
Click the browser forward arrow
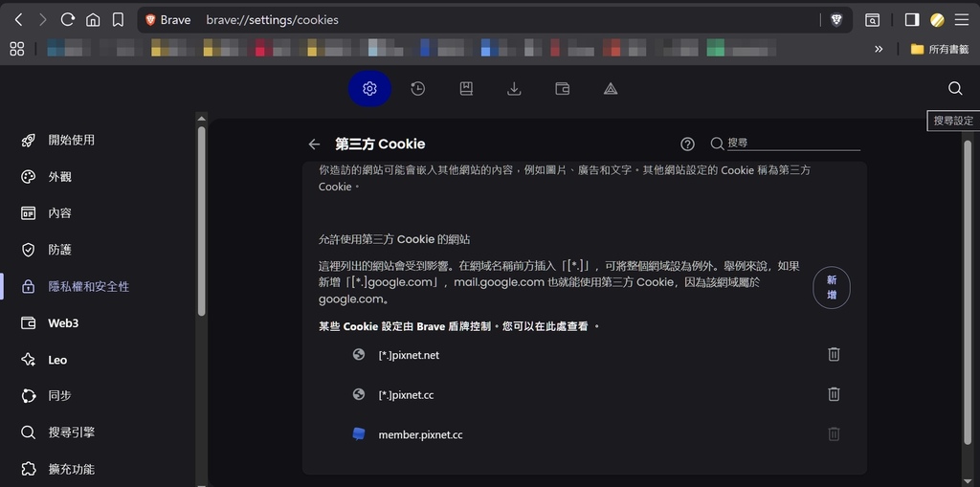[x=42, y=20]
